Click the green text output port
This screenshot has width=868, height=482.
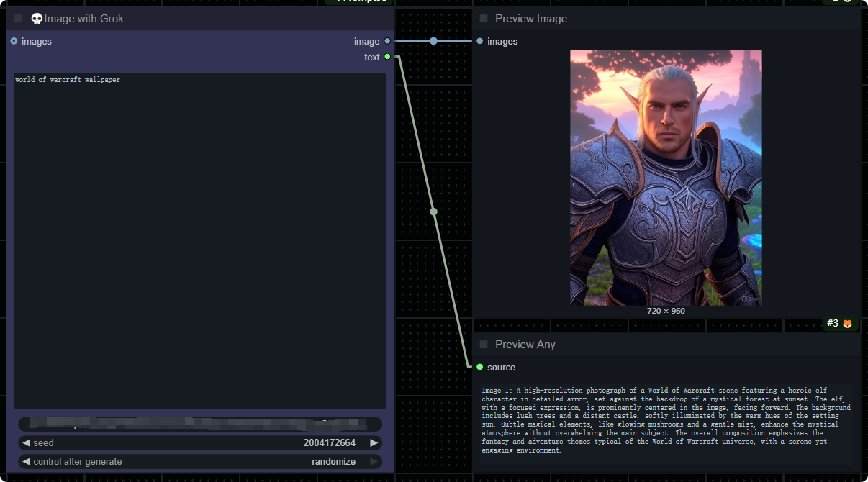click(x=387, y=57)
